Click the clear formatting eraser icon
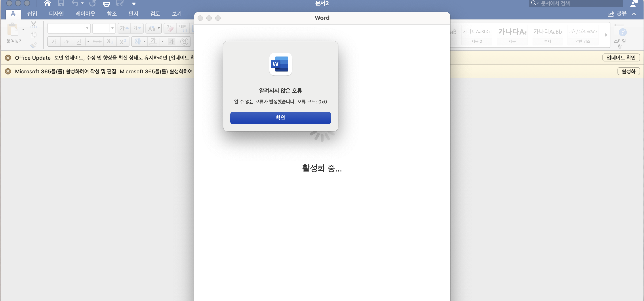The height and width of the screenshot is (301, 644). (x=170, y=28)
